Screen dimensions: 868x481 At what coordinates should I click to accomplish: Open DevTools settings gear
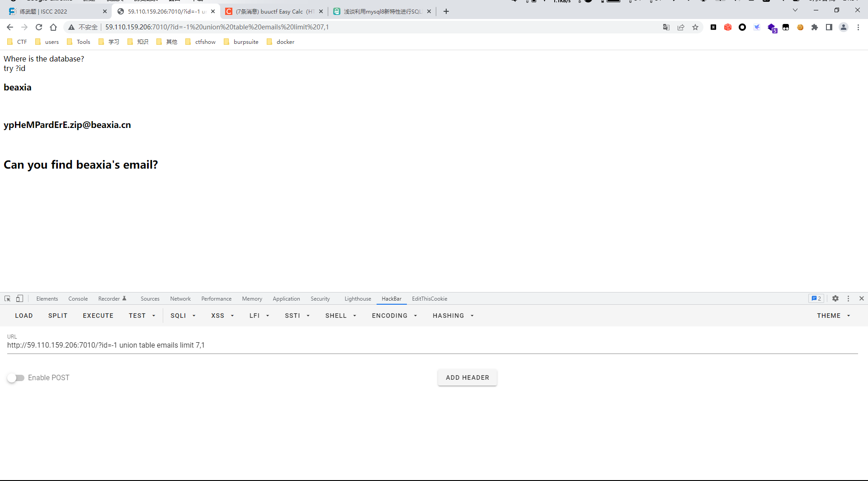click(835, 298)
